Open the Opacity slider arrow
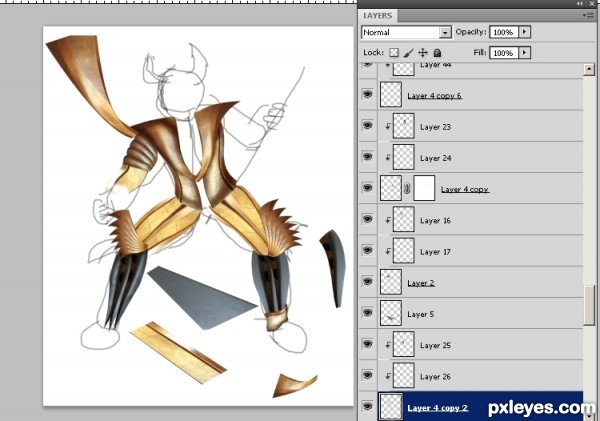 click(524, 32)
